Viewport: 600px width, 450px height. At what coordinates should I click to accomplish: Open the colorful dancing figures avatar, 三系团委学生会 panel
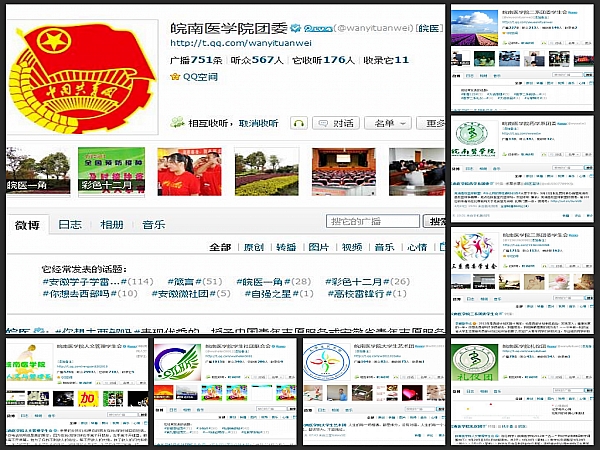(473, 251)
